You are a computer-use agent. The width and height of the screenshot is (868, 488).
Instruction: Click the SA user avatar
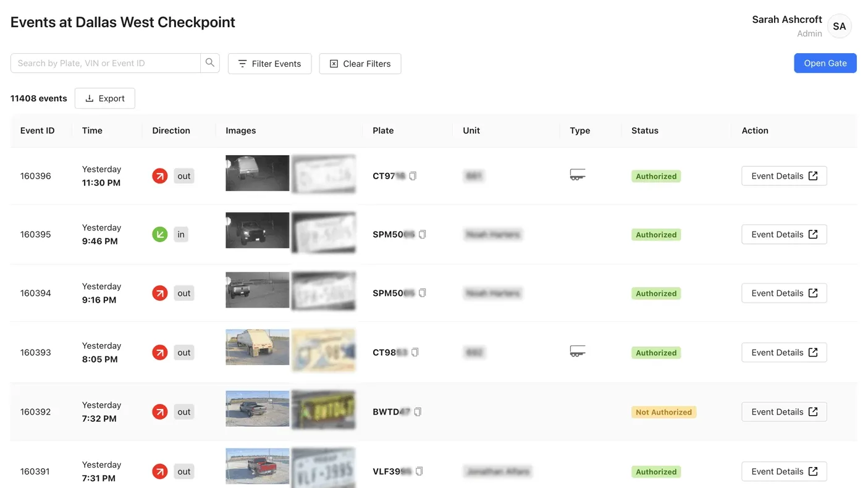pyautogui.click(x=839, y=27)
